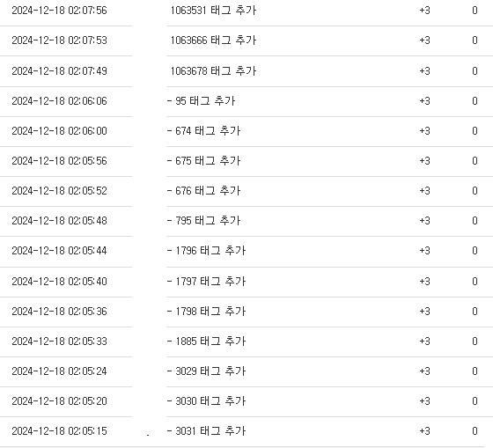Open the - 1798 태그 추가 entry
This screenshot has width=493, height=448.
[206, 312]
